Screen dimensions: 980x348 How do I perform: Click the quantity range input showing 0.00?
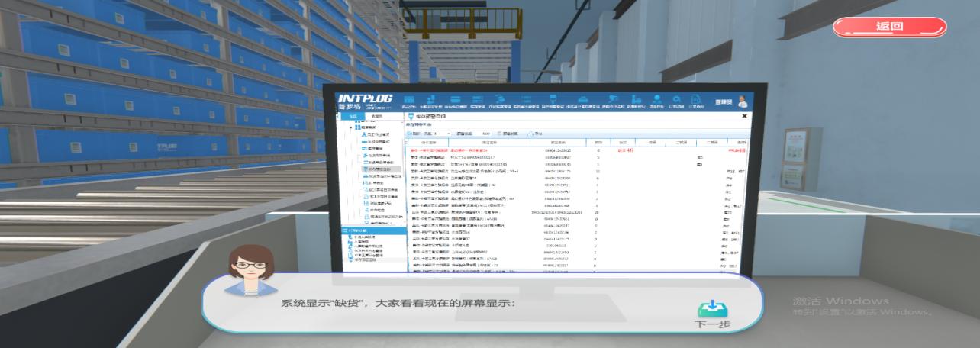(x=485, y=134)
